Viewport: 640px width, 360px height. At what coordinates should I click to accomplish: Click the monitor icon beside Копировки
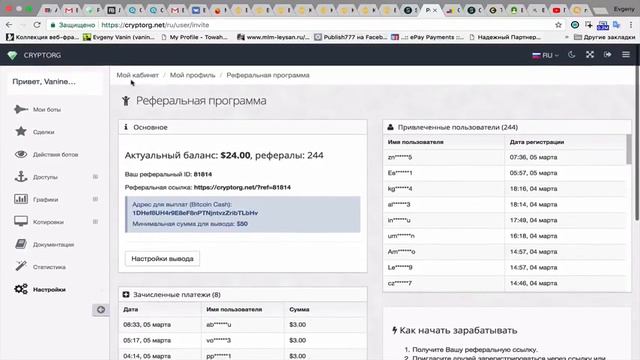(21, 221)
